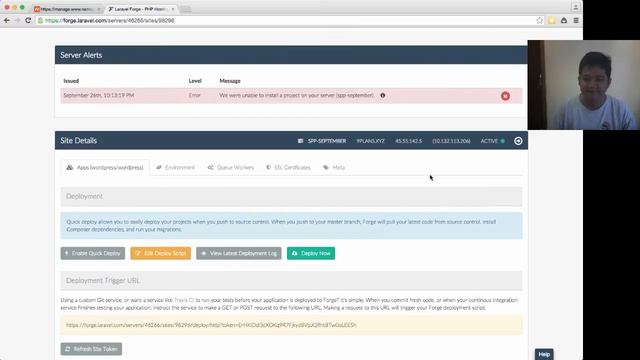Click the Refresh Site Token button
The height and width of the screenshot is (360, 640).
(x=91, y=349)
